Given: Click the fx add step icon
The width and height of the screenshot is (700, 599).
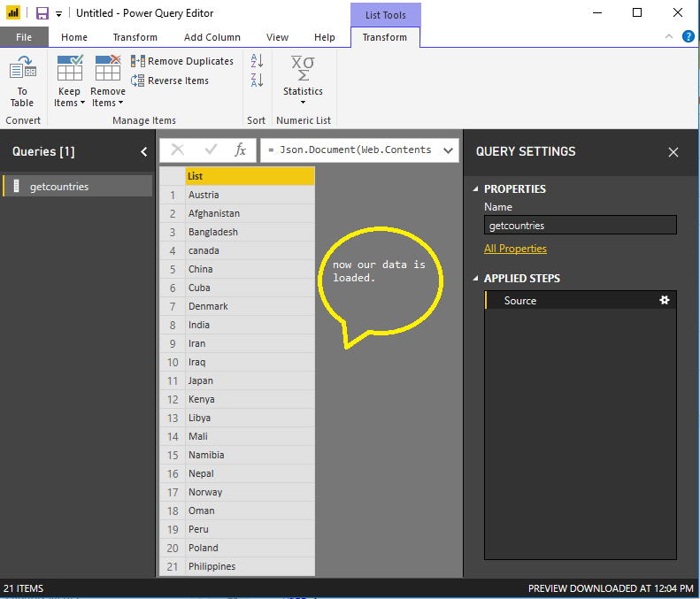Looking at the screenshot, I should click(x=240, y=150).
